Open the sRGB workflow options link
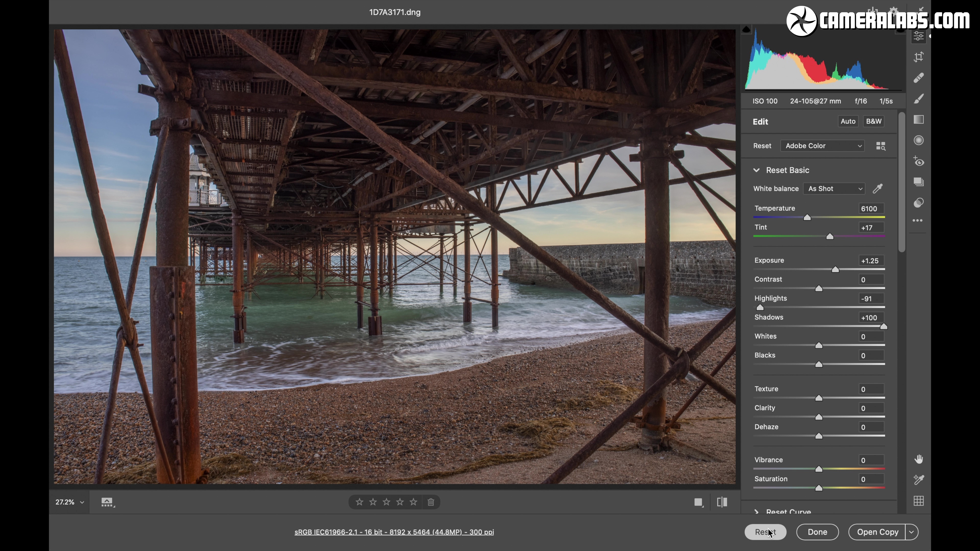The width and height of the screenshot is (980, 551). tap(394, 532)
